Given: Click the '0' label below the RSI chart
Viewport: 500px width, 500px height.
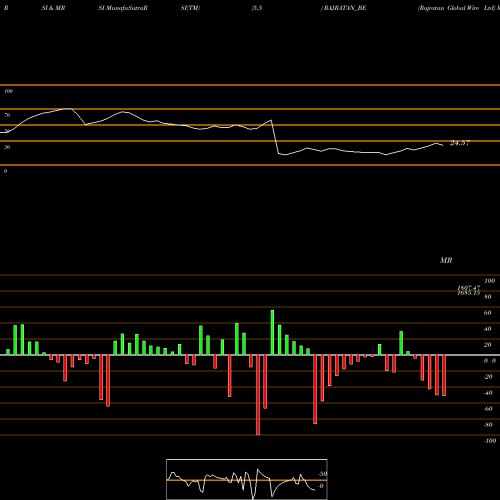Looking at the screenshot, I should [6, 171].
